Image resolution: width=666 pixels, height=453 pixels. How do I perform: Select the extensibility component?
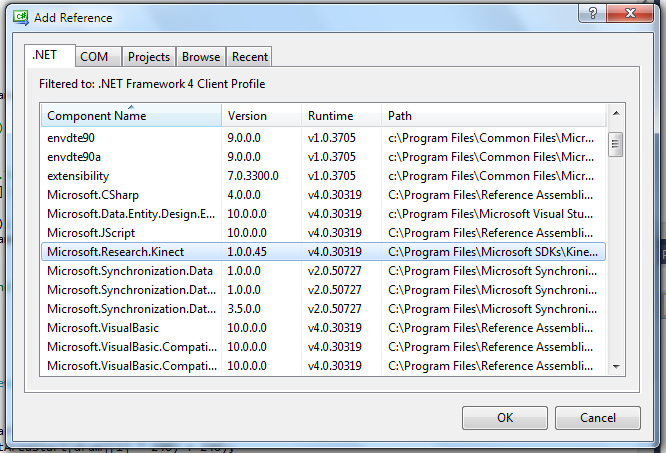[323, 176]
